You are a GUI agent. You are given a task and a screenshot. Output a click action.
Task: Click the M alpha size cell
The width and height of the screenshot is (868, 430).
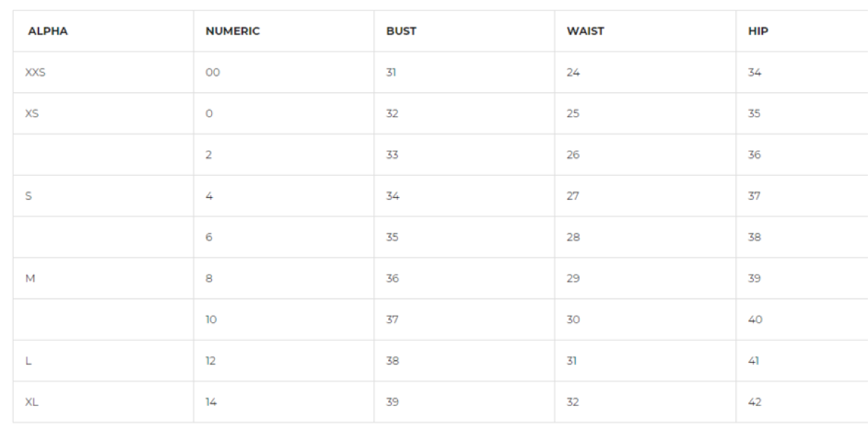point(30,279)
